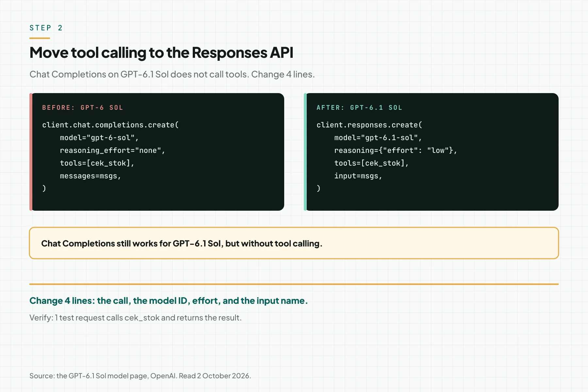This screenshot has height=392, width=588.
Task: Click the 'STEP 2' label
Action: (x=46, y=28)
